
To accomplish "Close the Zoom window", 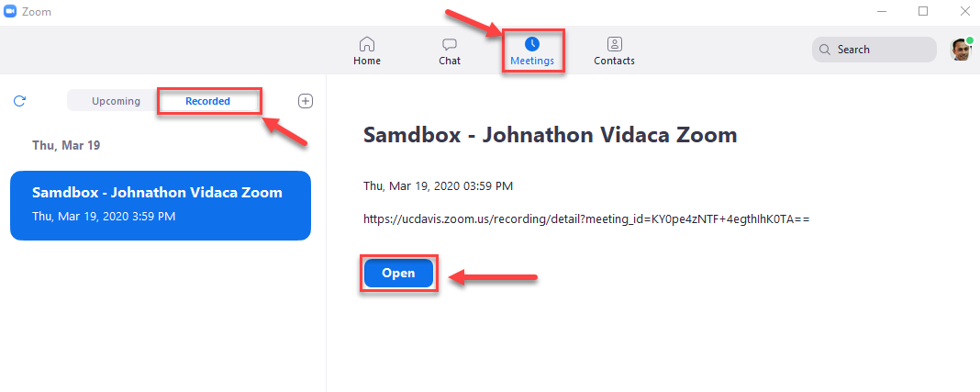I will 964,11.
